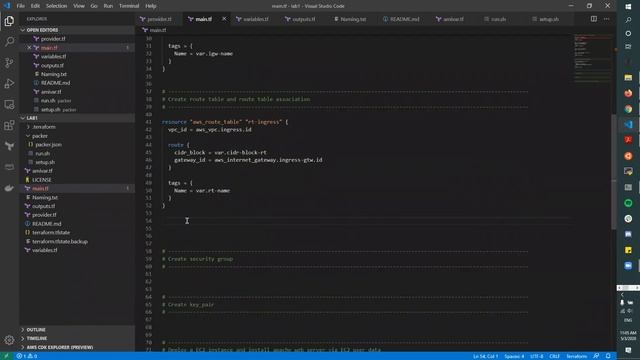Switch to the provider.tf tab

click(x=159, y=19)
